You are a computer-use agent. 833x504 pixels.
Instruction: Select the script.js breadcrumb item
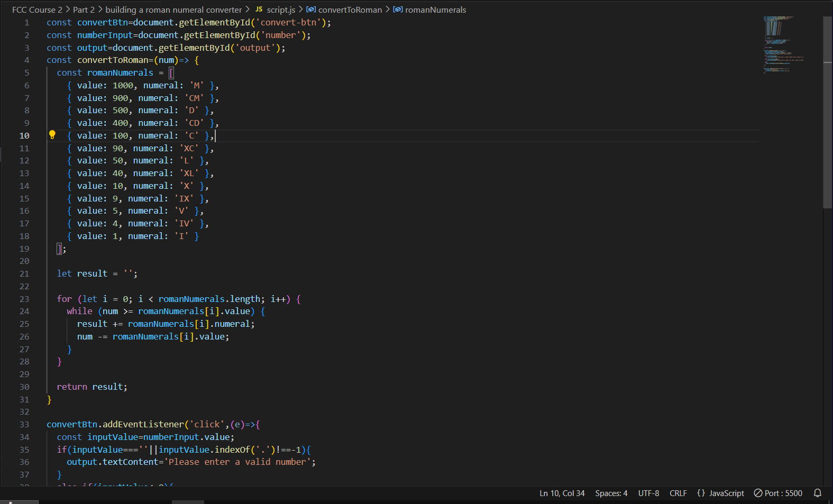click(x=281, y=10)
